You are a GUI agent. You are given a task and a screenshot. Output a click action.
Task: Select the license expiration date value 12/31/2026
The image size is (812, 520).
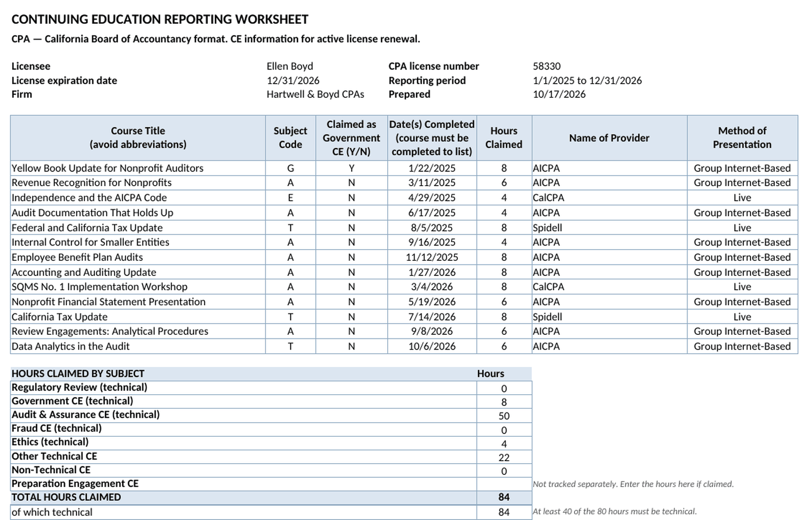293,80
